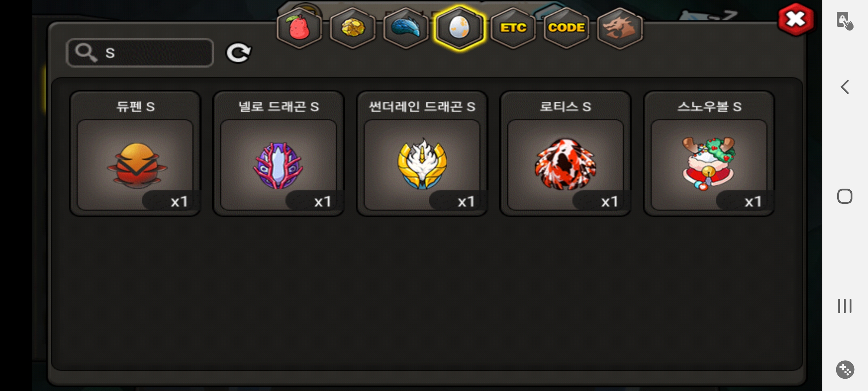Tap the Android home button
Image resolution: width=868 pixels, height=391 pixels.
point(845,196)
